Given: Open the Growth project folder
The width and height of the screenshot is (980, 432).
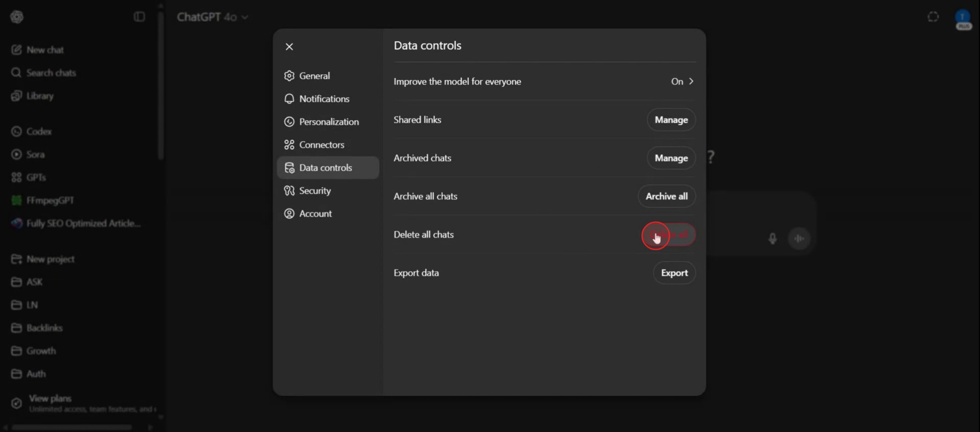Looking at the screenshot, I should [80, 351].
